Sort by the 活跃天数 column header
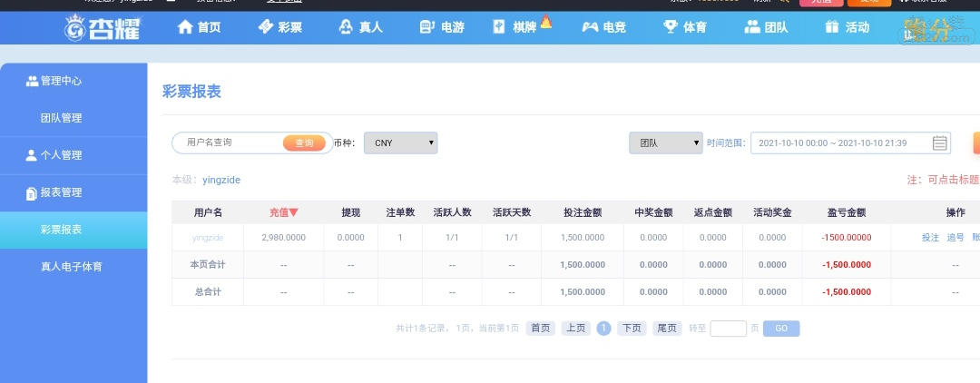 click(511, 212)
